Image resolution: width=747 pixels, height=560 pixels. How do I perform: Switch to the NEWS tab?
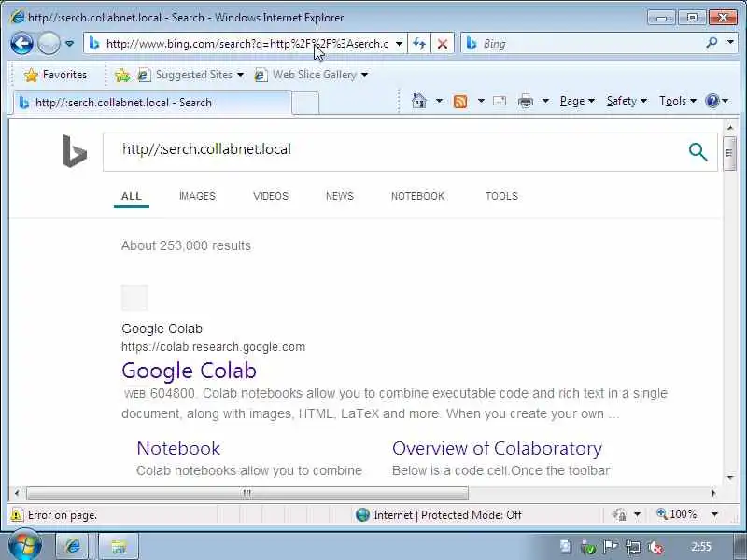click(x=340, y=196)
